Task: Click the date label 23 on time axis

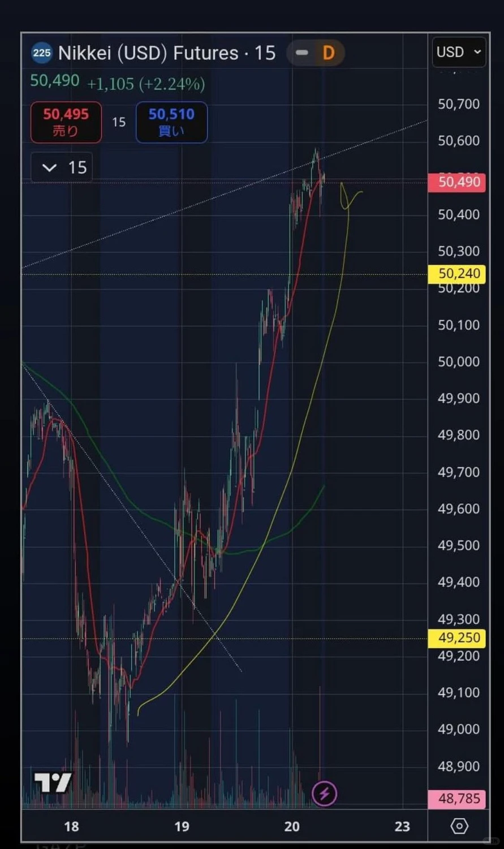Action: (402, 826)
